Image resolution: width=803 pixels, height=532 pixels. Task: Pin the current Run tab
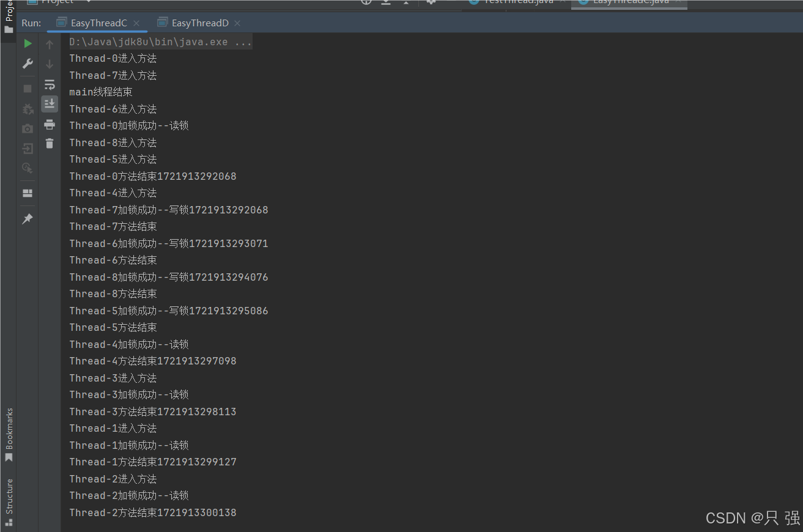27,218
